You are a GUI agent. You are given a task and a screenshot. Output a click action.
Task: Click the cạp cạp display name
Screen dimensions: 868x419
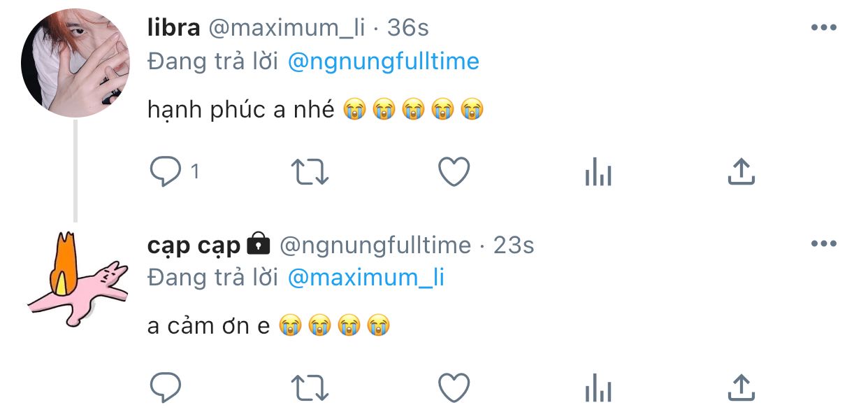pos(194,245)
